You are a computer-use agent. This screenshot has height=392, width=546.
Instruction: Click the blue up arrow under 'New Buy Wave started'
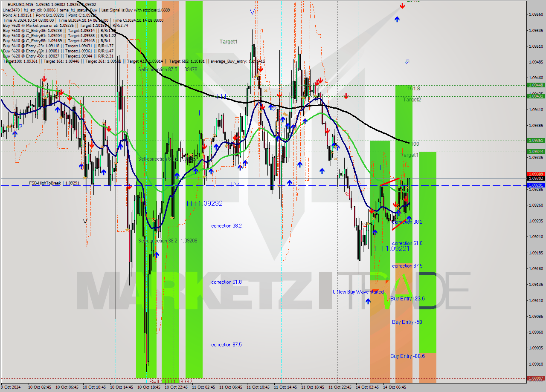tap(368, 301)
